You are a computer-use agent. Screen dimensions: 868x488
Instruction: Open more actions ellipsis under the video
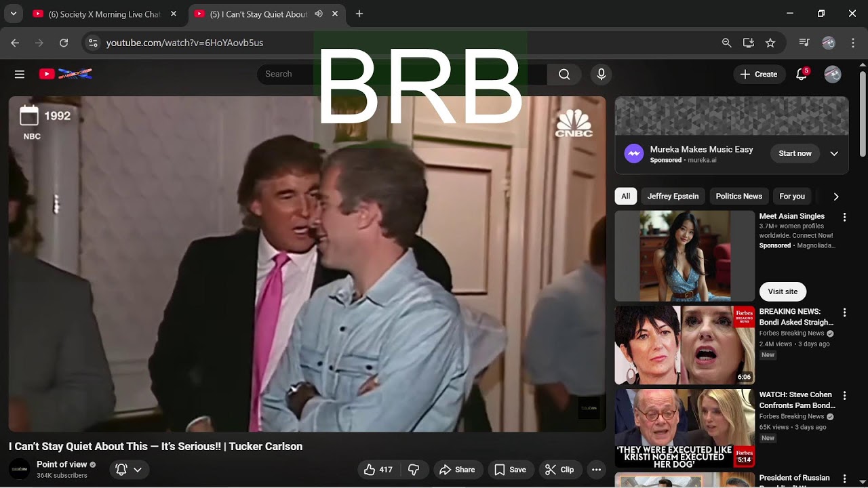tap(596, 470)
